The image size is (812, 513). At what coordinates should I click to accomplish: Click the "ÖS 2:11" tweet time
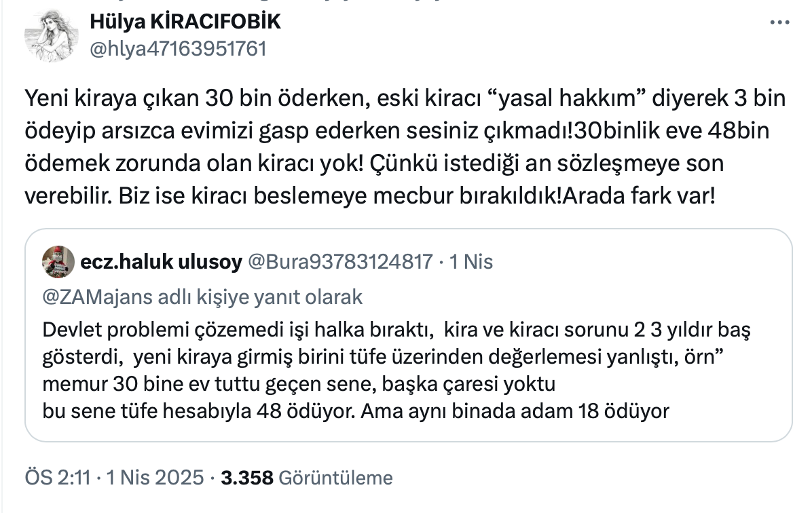(x=57, y=478)
